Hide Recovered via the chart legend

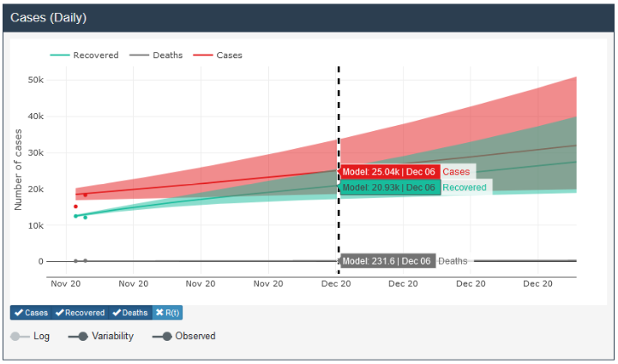(x=84, y=55)
